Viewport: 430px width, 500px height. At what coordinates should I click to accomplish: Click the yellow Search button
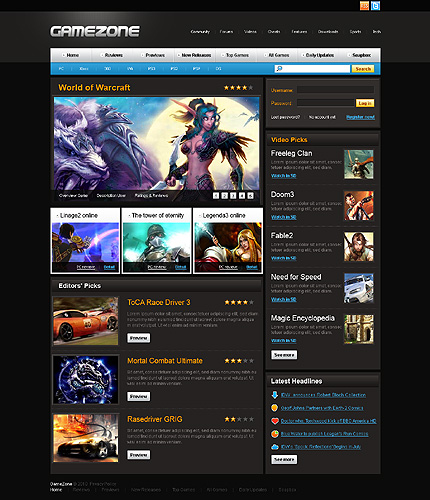(363, 69)
